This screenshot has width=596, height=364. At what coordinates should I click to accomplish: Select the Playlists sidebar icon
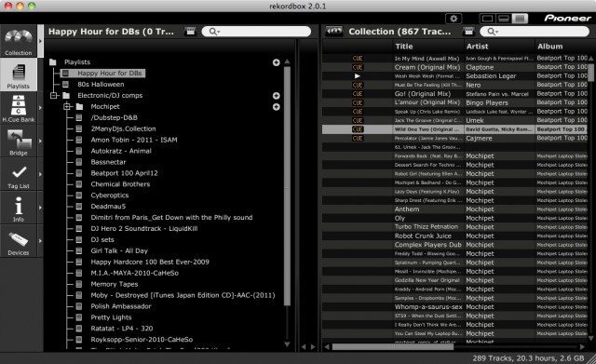(19, 74)
